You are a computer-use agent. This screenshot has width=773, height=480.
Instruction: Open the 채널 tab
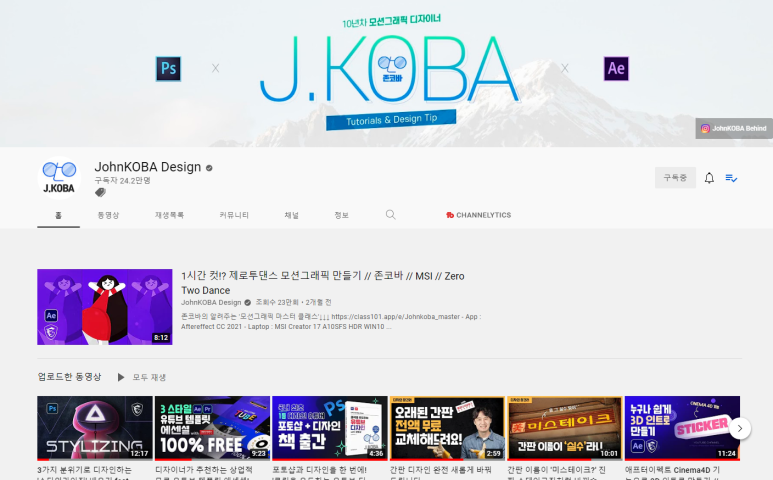(x=291, y=215)
